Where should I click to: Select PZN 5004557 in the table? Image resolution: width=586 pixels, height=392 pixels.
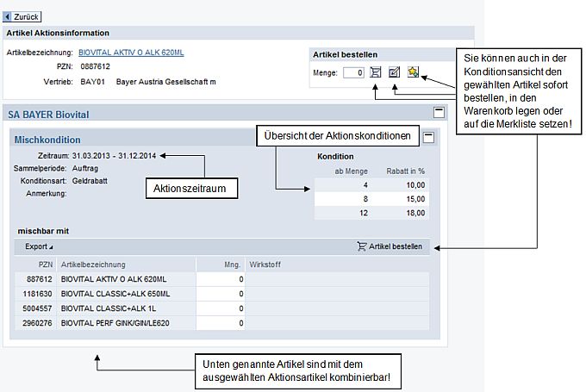[37, 308]
